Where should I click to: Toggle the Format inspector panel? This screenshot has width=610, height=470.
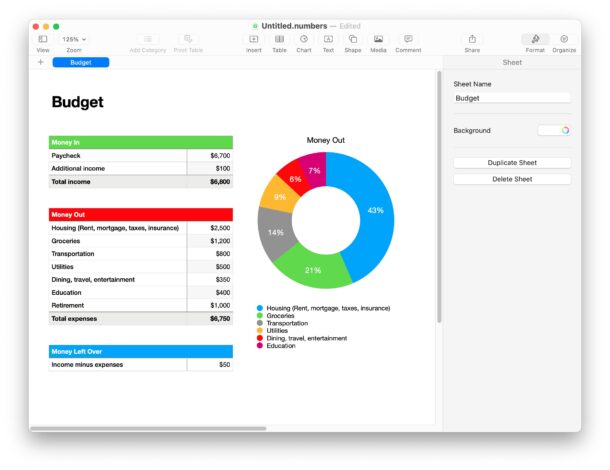tap(535, 39)
